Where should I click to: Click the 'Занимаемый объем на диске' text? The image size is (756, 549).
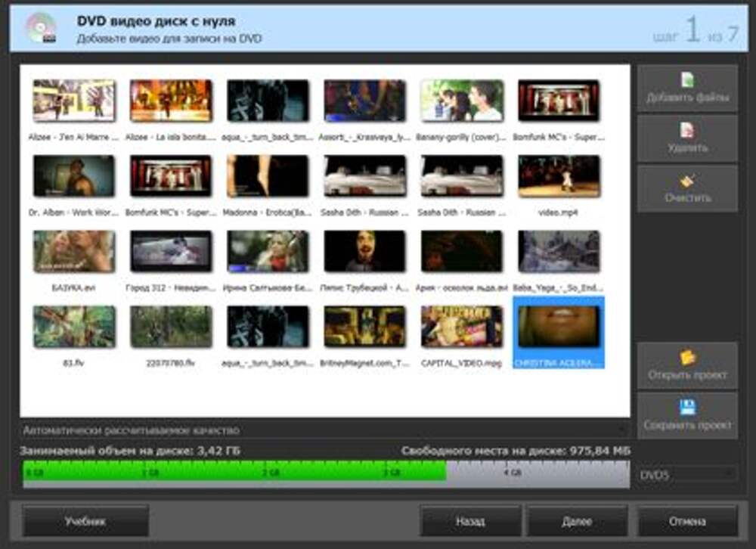click(130, 451)
